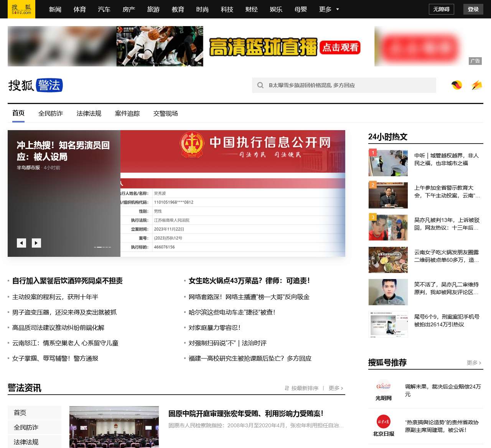Open article 福建一高校研究生被抢课题后坠亡
The width and height of the screenshot is (491, 448).
tap(250, 358)
